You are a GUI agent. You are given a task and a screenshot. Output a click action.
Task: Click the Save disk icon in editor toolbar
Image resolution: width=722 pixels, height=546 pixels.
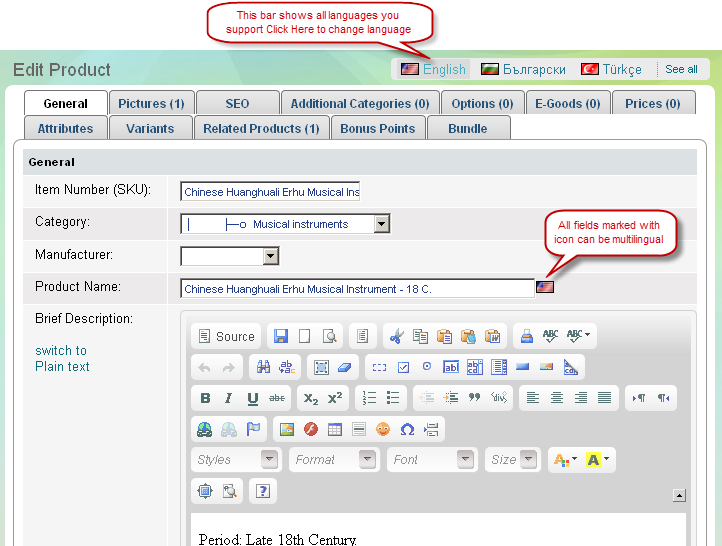click(281, 337)
